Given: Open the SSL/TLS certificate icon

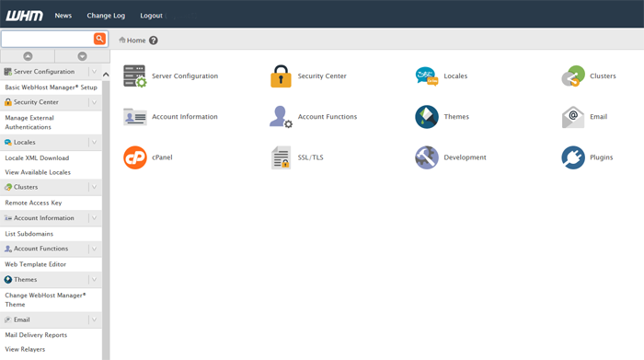Looking at the screenshot, I should tap(281, 157).
